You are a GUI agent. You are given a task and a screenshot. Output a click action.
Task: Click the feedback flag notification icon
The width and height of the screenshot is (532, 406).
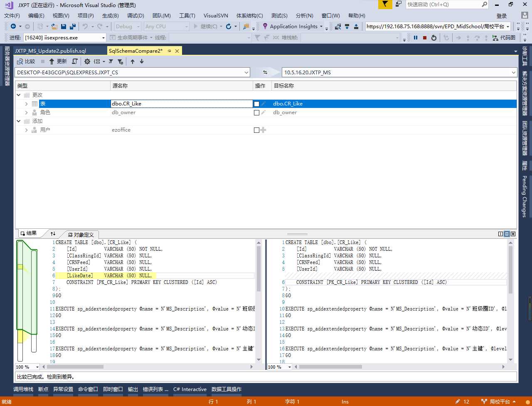coord(385,4)
